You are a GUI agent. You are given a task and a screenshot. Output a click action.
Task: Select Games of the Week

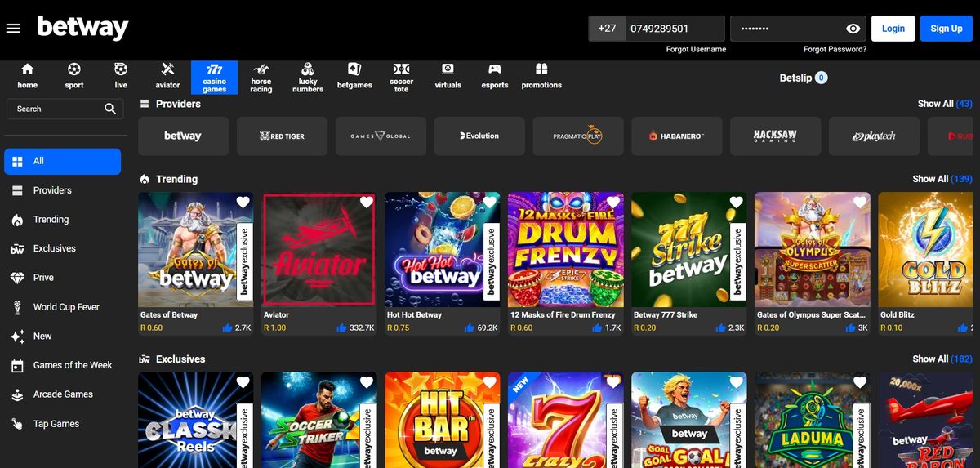click(62, 365)
